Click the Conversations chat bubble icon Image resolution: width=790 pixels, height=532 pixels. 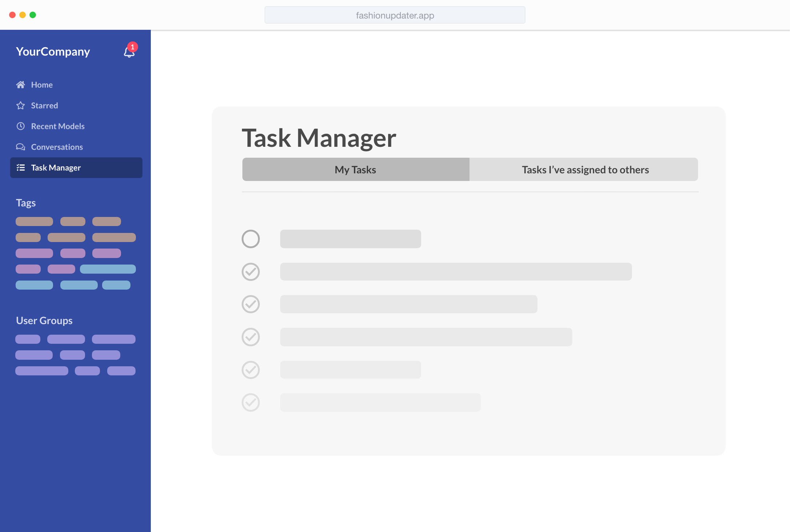[x=21, y=147]
